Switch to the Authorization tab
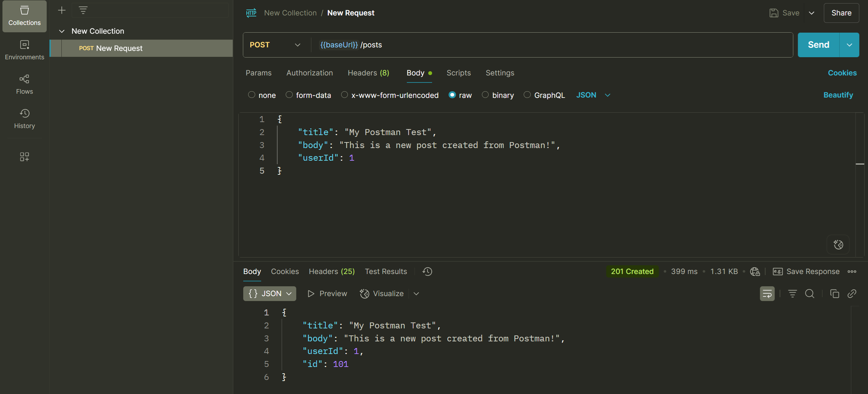Image resolution: width=868 pixels, height=394 pixels. (310, 73)
